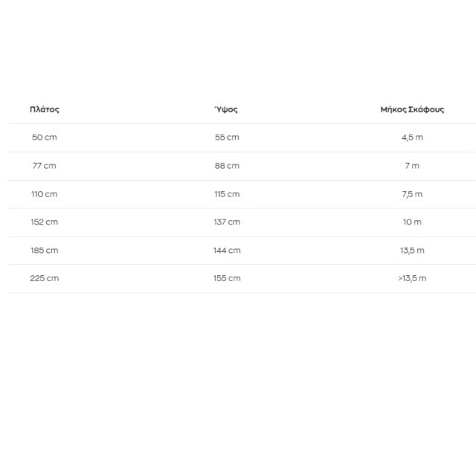Click the 137 cm height cell
Screen dimensions: 476x476
227,222
